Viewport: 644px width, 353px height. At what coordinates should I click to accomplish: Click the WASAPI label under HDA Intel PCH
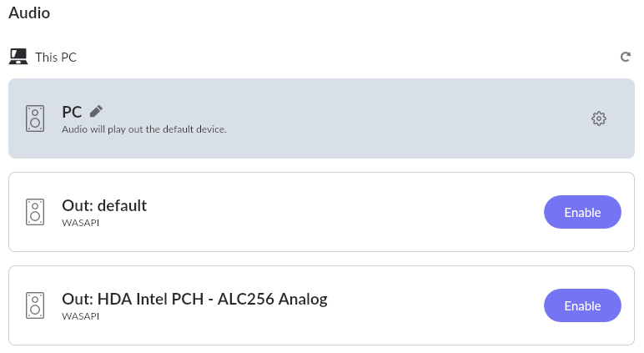(81, 317)
